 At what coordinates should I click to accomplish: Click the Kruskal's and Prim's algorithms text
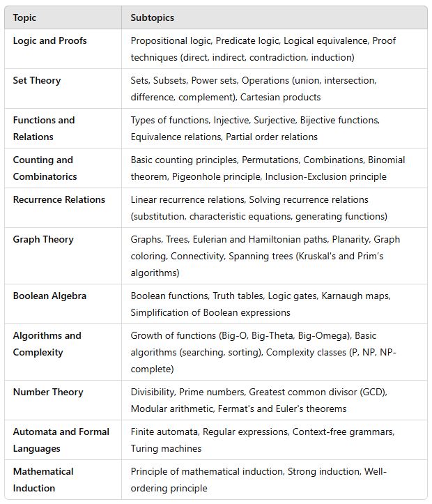click(257, 264)
